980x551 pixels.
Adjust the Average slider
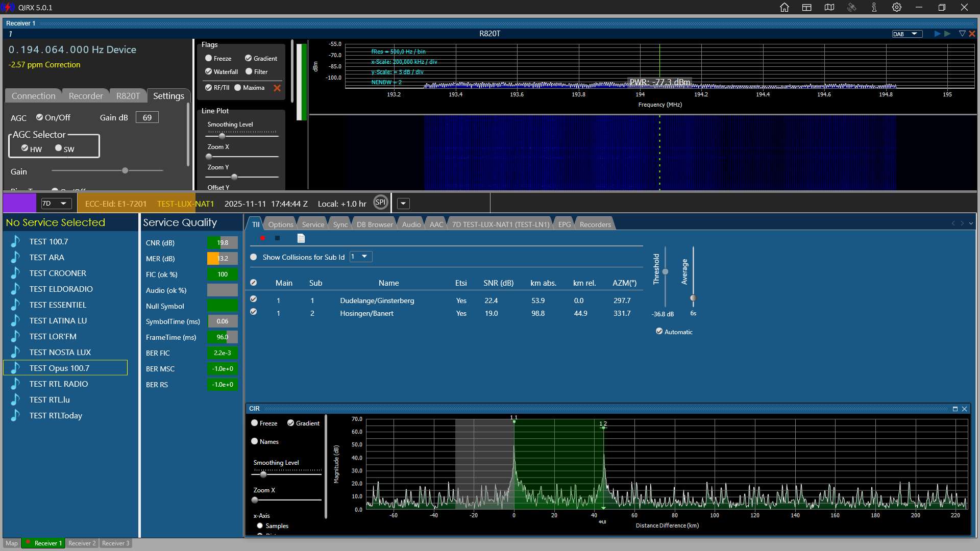(x=693, y=298)
